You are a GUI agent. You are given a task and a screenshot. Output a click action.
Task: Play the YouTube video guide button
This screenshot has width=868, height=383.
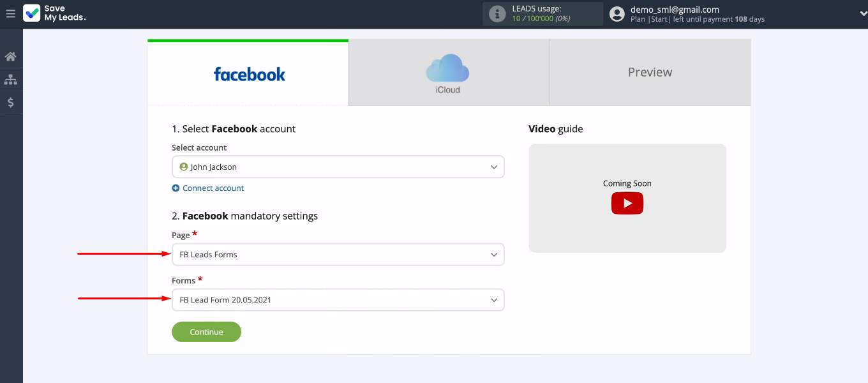[627, 203]
